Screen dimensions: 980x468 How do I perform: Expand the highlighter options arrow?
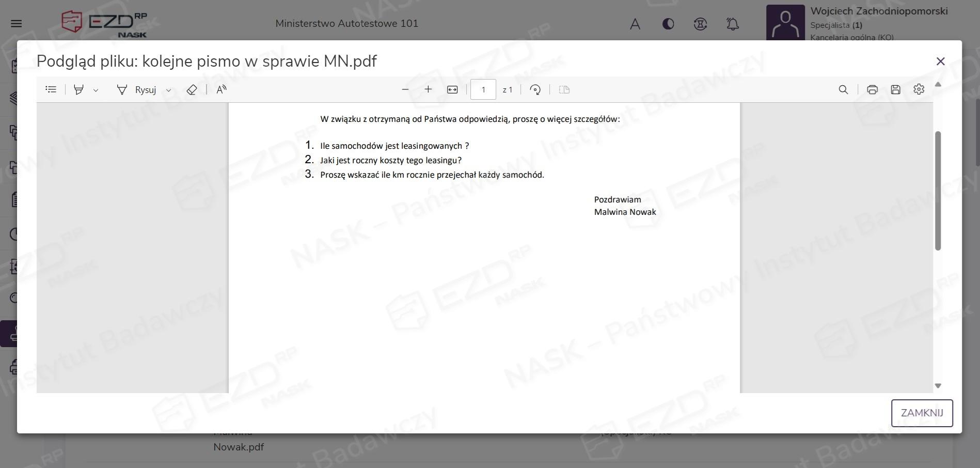[x=96, y=90]
